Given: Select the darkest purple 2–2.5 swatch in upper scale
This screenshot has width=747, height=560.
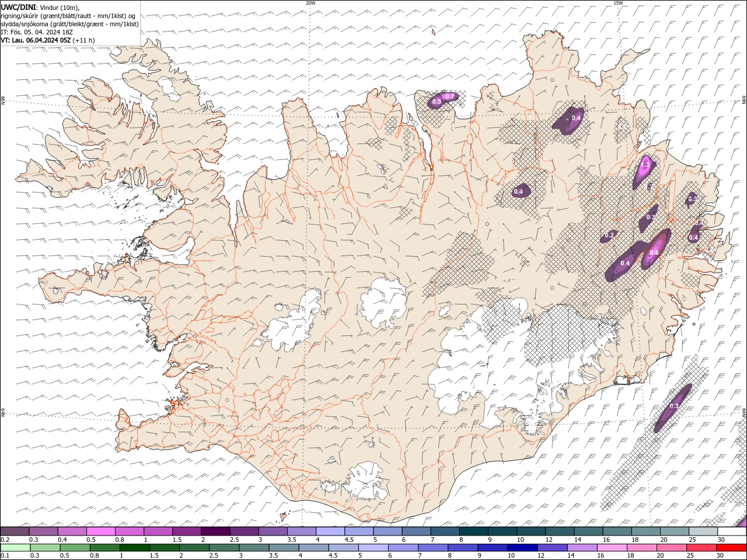Looking at the screenshot, I should click(x=215, y=531).
